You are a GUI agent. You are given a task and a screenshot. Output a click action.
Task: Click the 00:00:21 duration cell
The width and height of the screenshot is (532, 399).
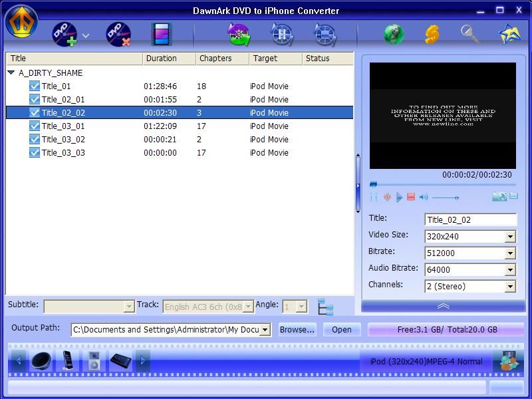(160, 140)
